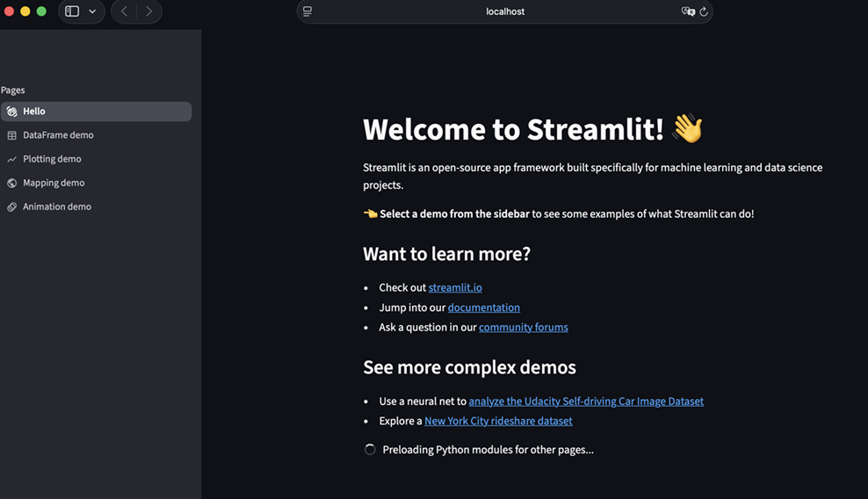Click the Mapping demo globe icon
The height and width of the screenshot is (499, 868).
[x=11, y=183]
